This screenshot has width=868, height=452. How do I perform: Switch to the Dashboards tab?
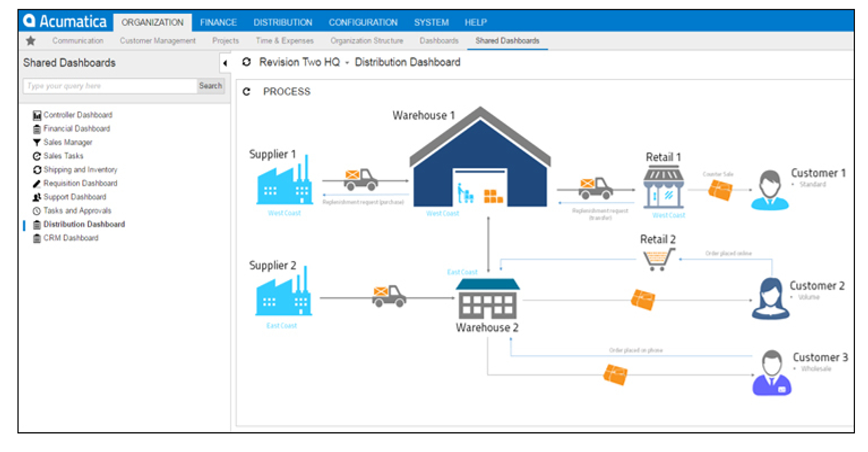click(439, 41)
